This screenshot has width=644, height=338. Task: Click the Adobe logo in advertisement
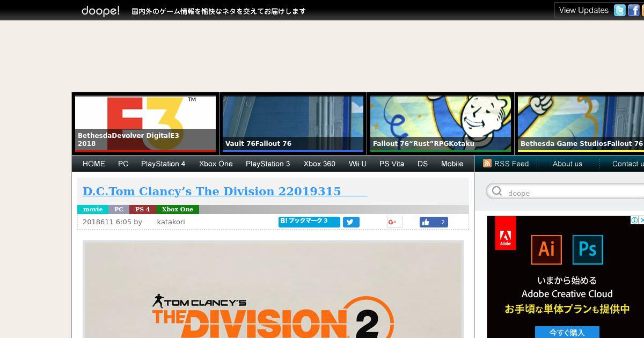(x=505, y=233)
